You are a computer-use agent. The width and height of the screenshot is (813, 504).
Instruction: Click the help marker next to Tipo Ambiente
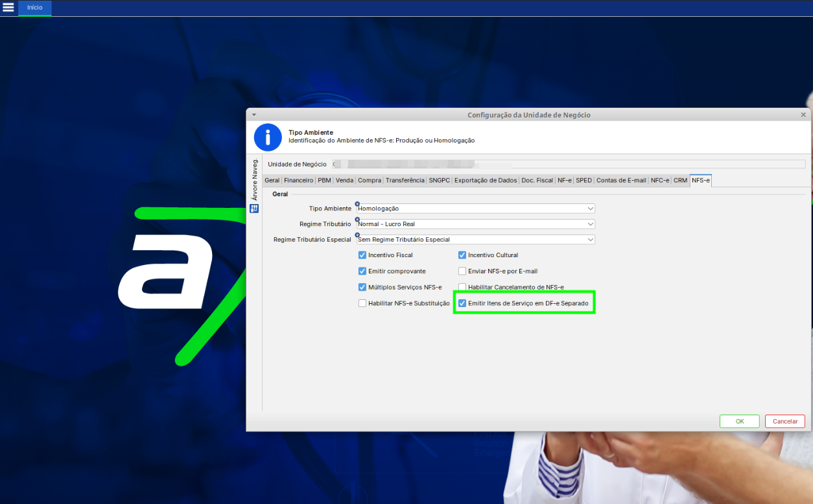(357, 203)
